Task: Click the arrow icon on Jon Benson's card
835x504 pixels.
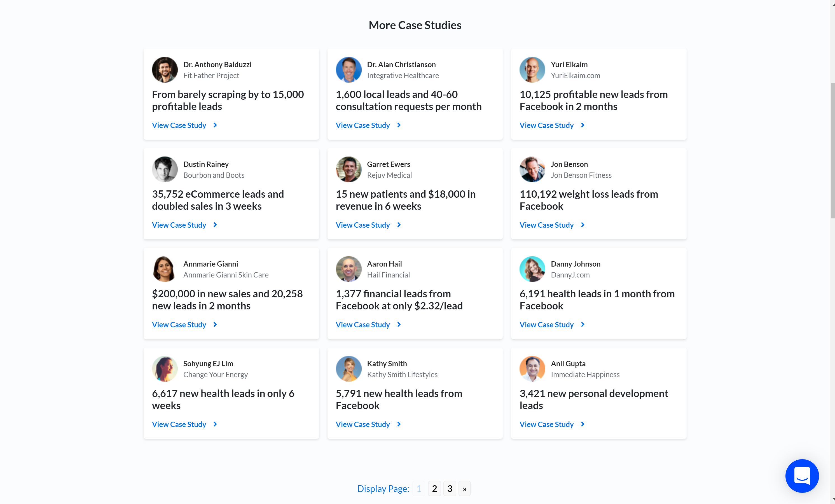Action: point(583,225)
